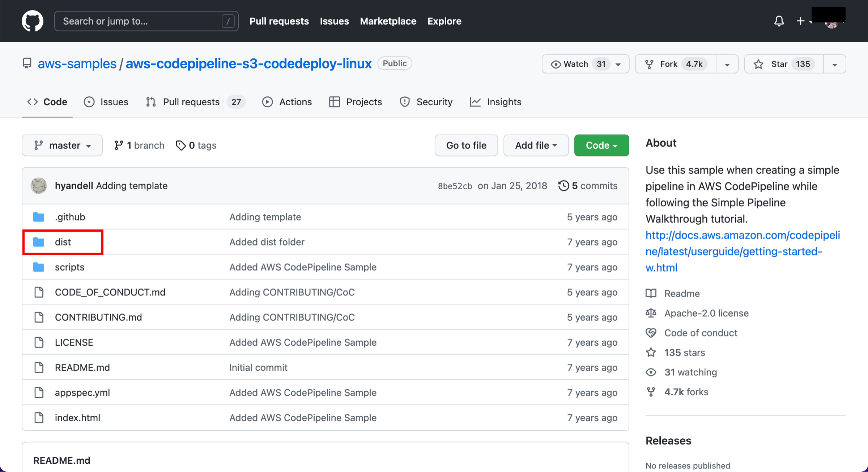868x472 pixels.
Task: Click the Added dist folder commit message
Action: click(x=267, y=242)
